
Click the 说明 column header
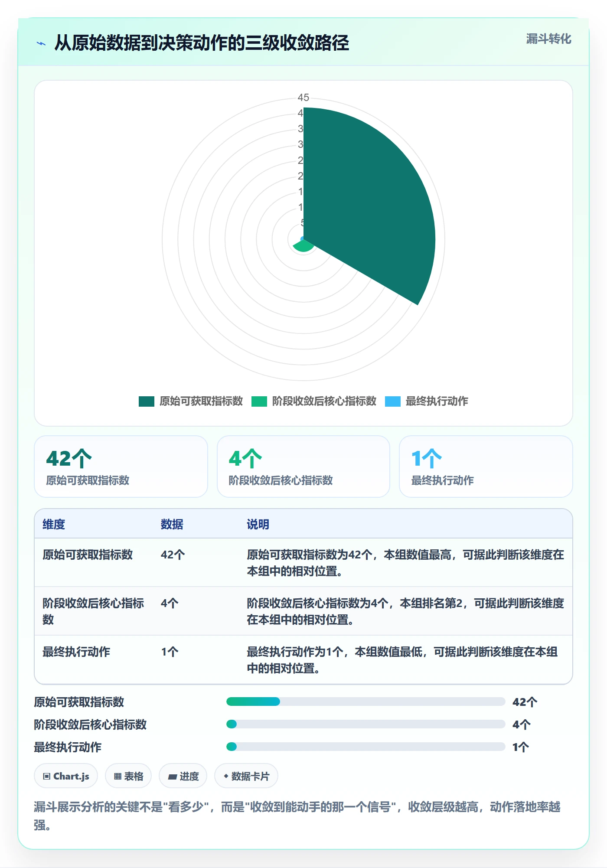(258, 524)
